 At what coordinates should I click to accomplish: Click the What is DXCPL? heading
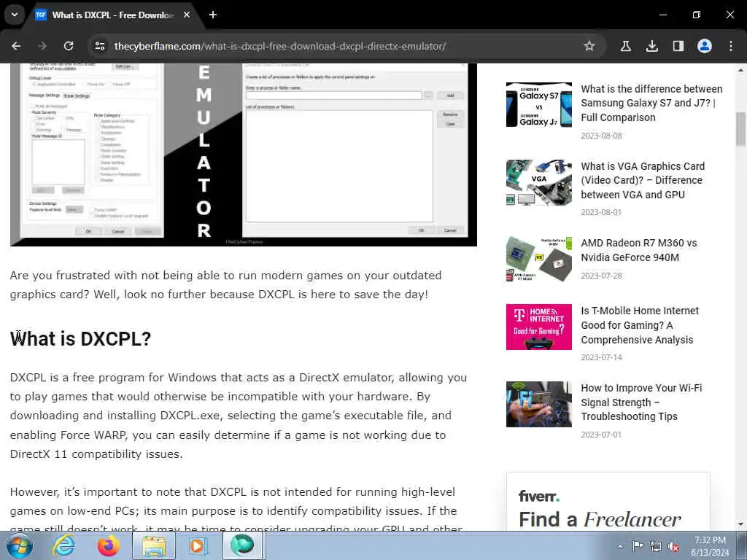pos(80,338)
